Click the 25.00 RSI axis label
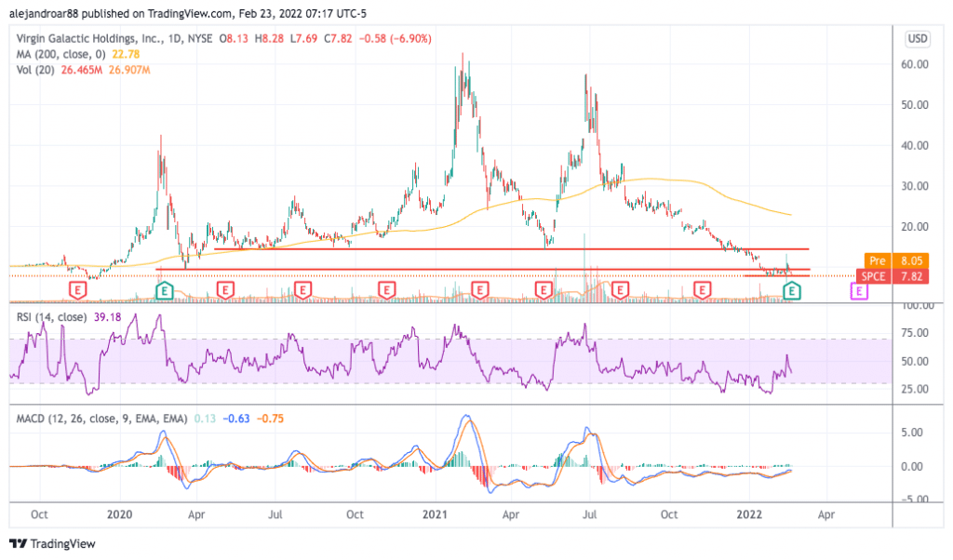 click(x=915, y=390)
